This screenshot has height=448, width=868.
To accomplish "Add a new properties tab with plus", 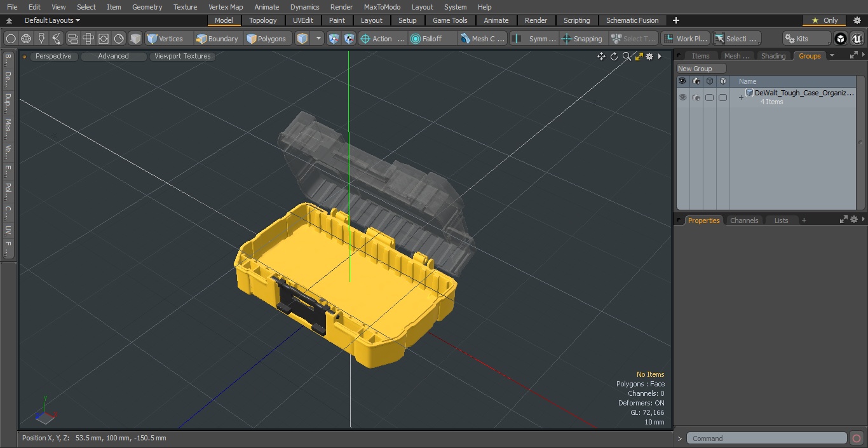I will 804,221.
